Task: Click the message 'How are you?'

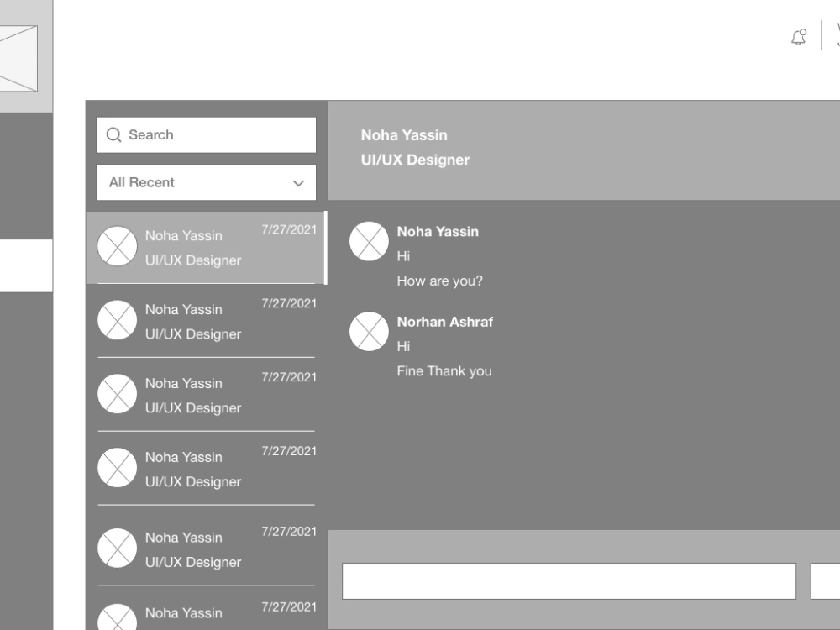Action: (x=439, y=281)
